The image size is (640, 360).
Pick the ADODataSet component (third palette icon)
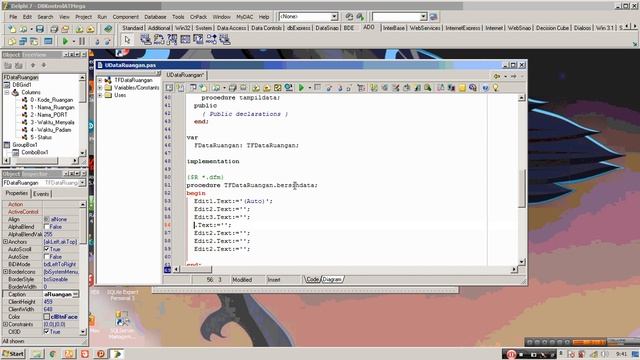172,40
